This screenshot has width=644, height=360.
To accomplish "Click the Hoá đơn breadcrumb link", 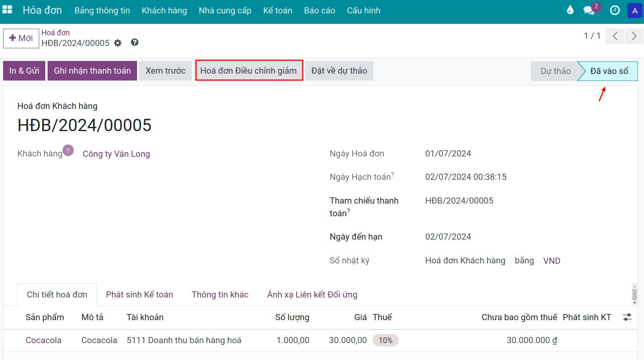I will [56, 33].
